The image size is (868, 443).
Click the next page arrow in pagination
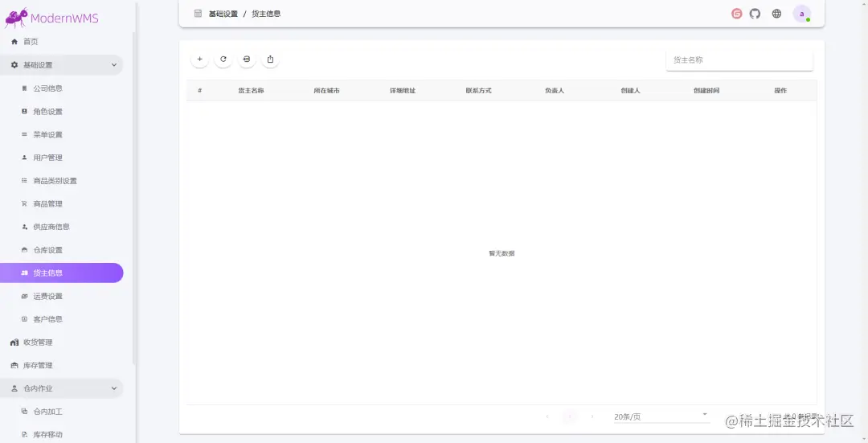tap(592, 416)
